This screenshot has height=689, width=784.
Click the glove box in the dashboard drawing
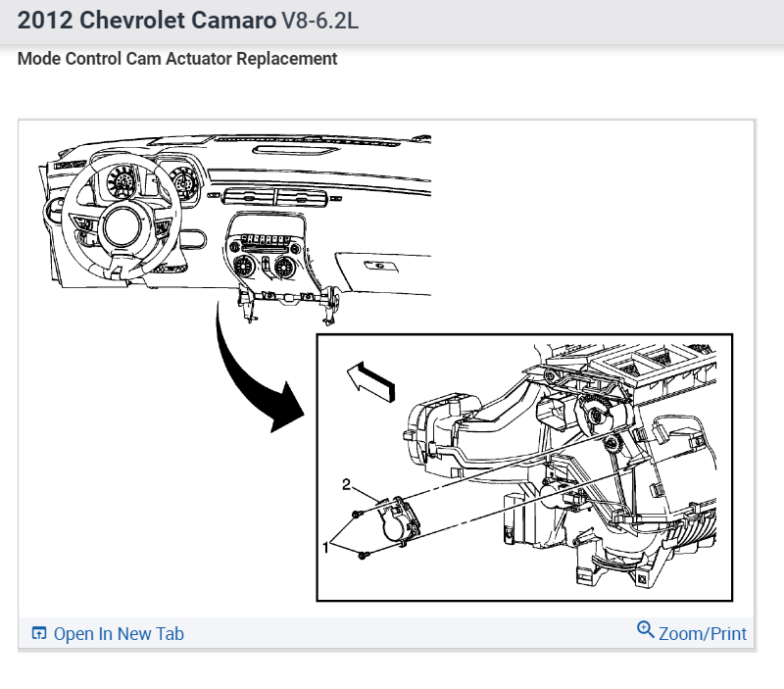[383, 272]
